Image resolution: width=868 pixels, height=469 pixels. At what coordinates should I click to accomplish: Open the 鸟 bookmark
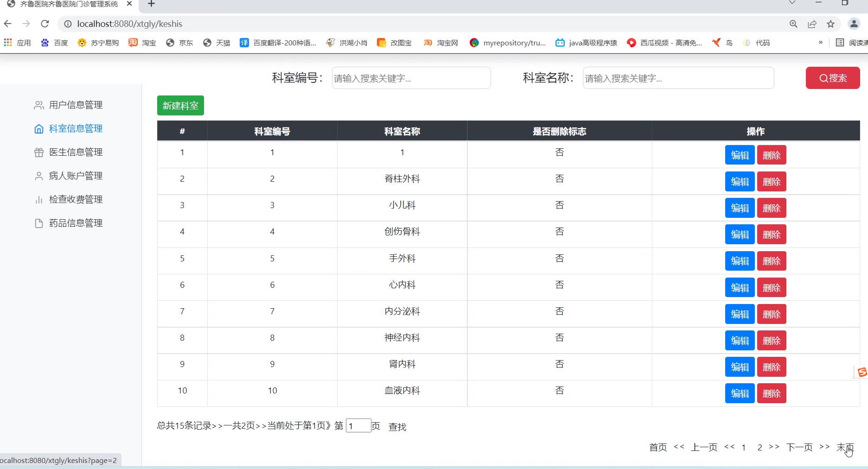point(722,43)
